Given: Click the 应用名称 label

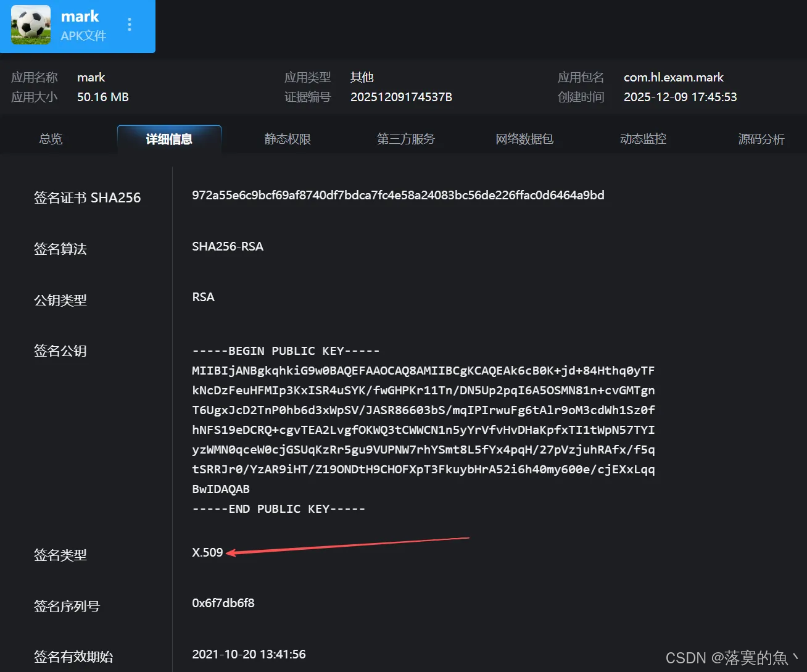Looking at the screenshot, I should click(35, 77).
